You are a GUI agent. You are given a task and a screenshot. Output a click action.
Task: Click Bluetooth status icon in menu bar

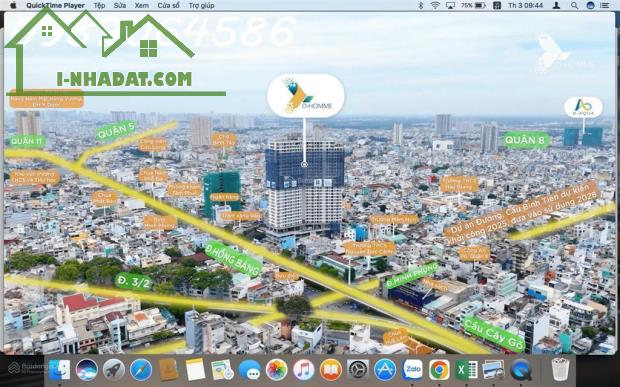point(421,5)
